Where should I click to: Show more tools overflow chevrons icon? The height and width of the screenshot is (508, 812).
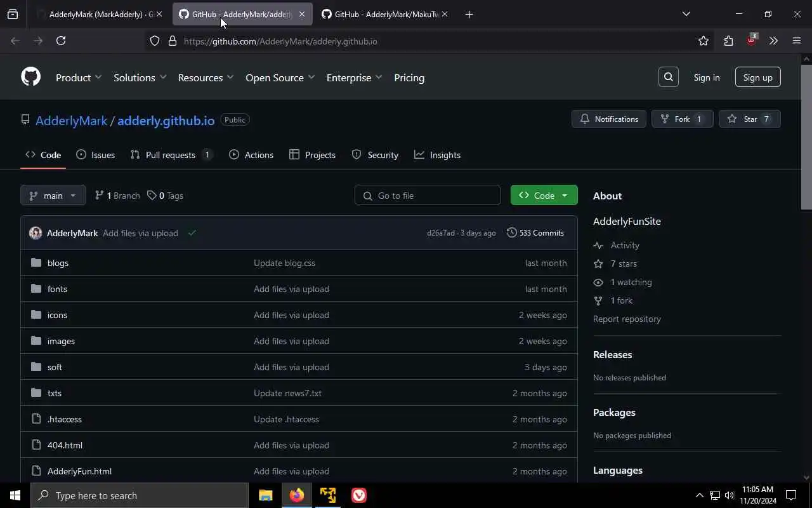coord(773,41)
